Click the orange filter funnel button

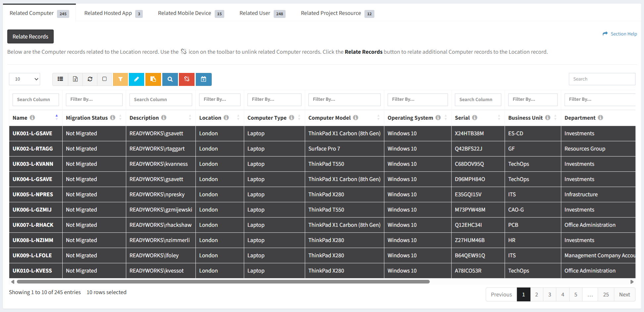[x=120, y=79]
